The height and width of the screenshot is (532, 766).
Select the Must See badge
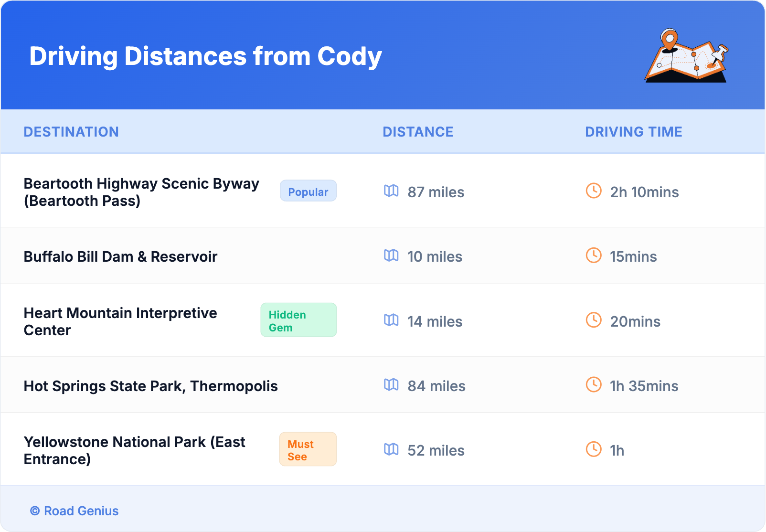click(x=308, y=449)
